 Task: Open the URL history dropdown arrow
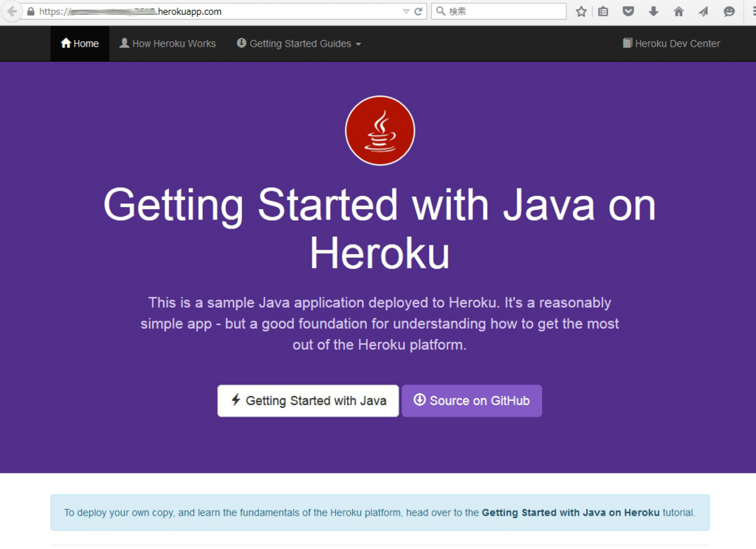click(406, 12)
